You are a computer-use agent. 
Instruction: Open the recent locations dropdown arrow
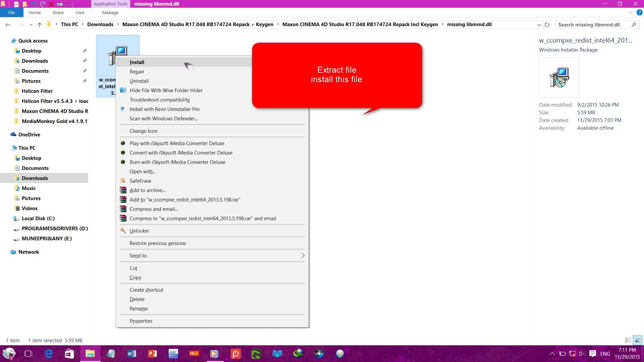click(x=31, y=25)
